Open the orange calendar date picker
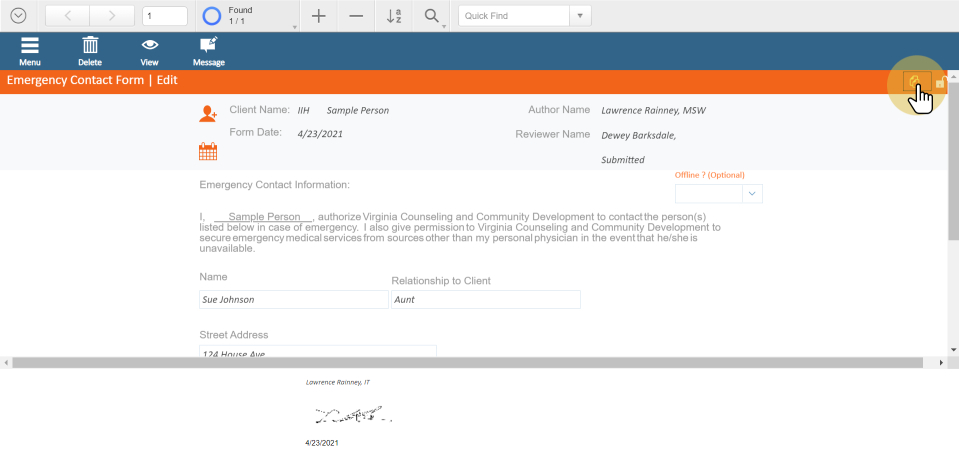 (208, 152)
